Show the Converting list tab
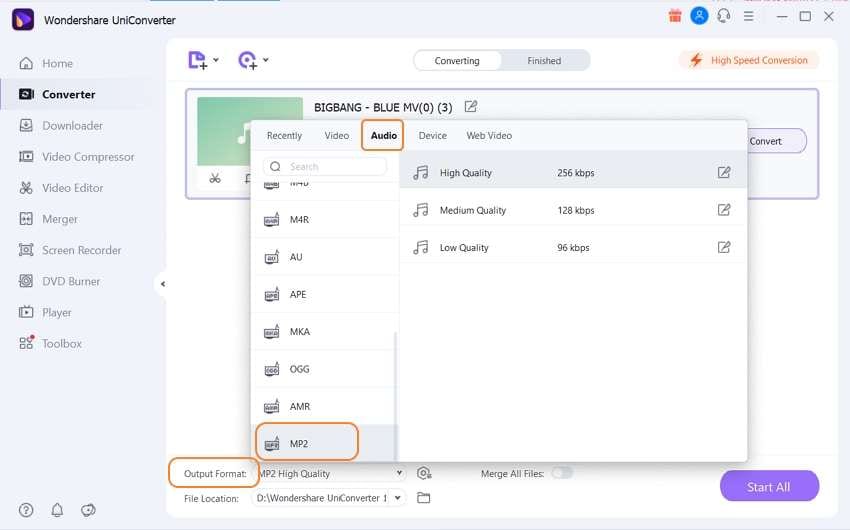The width and height of the screenshot is (850, 530). click(457, 61)
